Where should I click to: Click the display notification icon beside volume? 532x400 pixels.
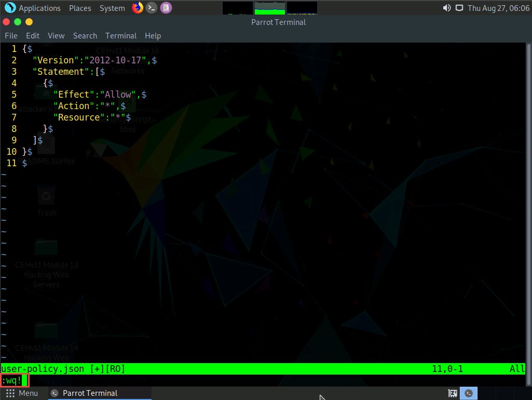pyautogui.click(x=459, y=8)
